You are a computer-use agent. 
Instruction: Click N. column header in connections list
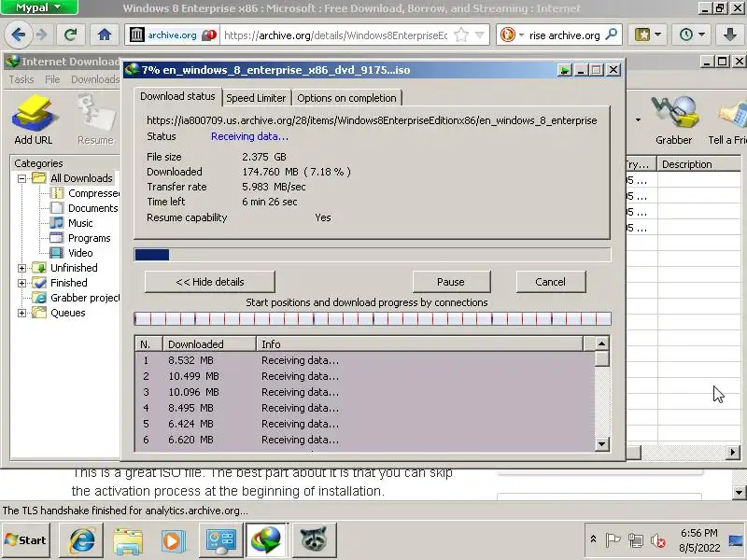click(148, 343)
